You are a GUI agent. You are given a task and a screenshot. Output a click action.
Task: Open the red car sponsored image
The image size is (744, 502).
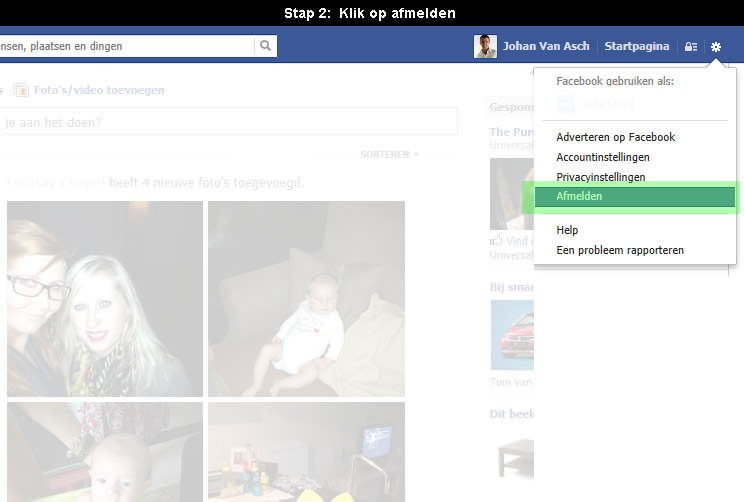(x=512, y=335)
